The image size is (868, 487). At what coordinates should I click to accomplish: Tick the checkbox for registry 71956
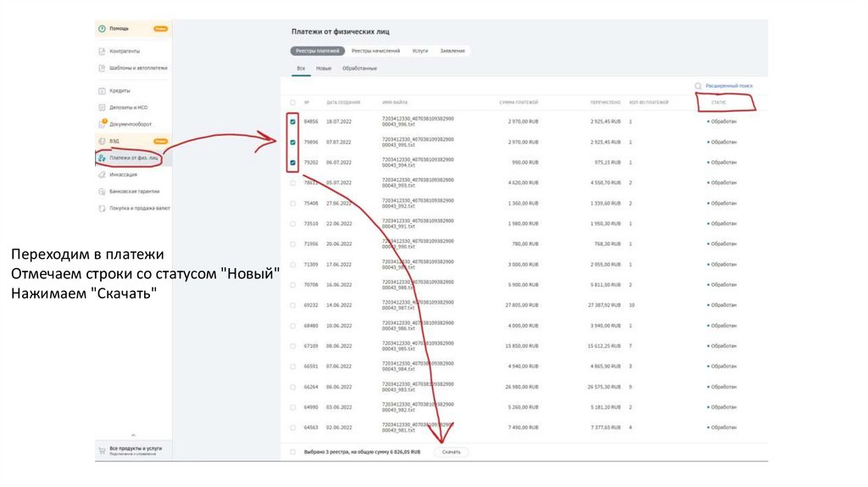pyautogui.click(x=292, y=244)
